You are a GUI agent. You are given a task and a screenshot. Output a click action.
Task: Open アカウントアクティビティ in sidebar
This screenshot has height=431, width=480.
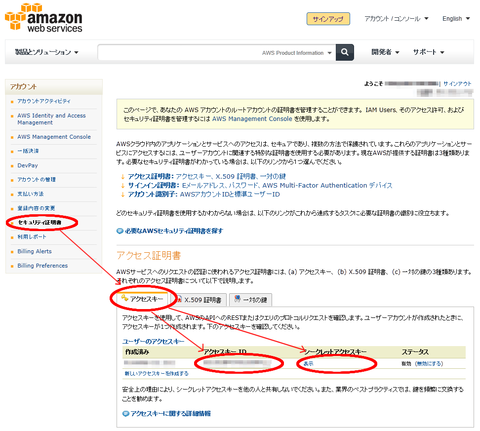coord(44,101)
